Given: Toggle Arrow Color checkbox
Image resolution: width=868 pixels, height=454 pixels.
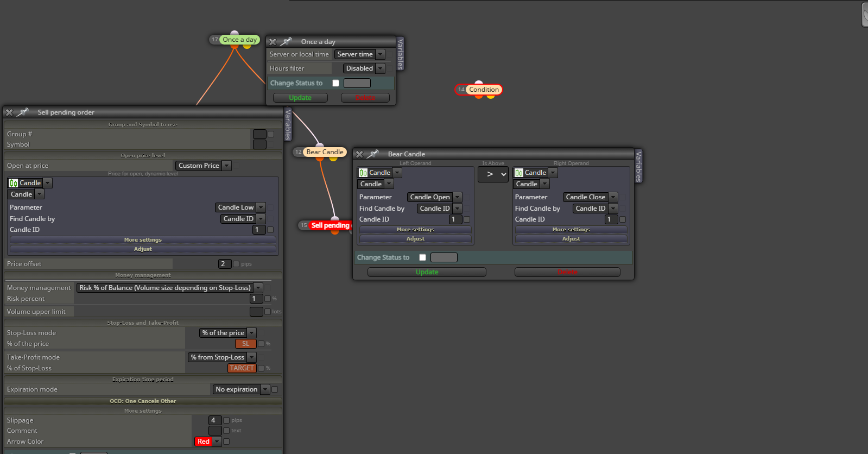Looking at the screenshot, I should (226, 442).
